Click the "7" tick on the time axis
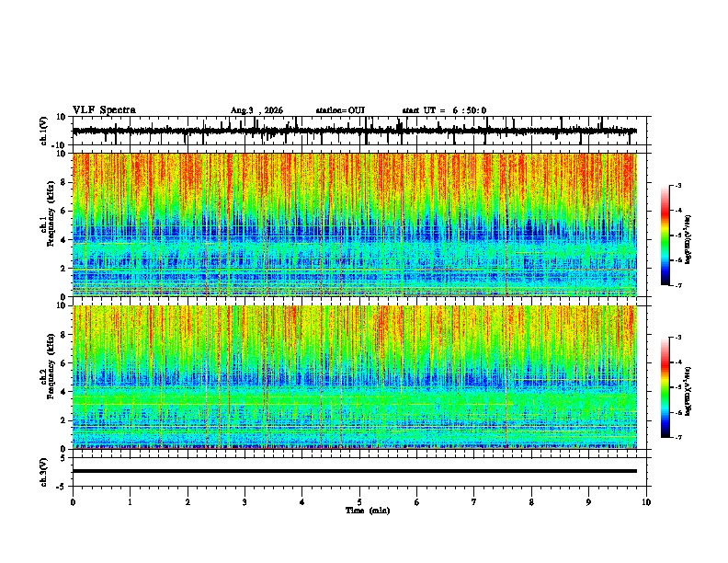 pos(474,502)
